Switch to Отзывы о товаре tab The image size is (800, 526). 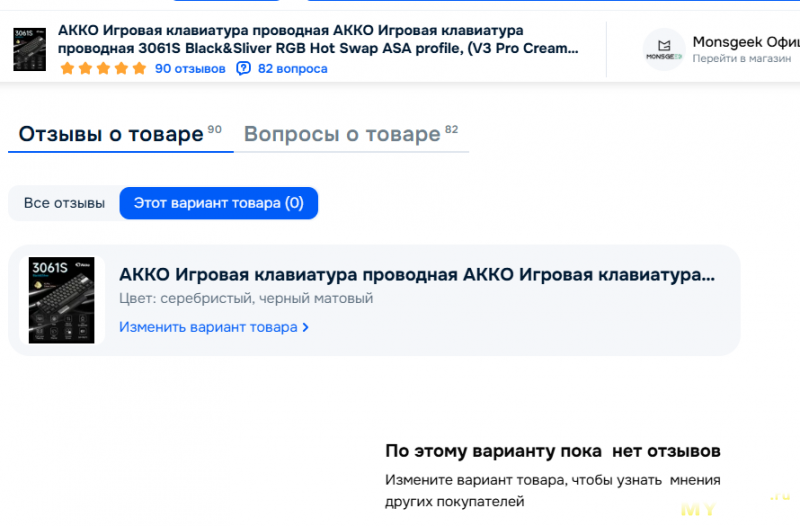tap(120, 134)
